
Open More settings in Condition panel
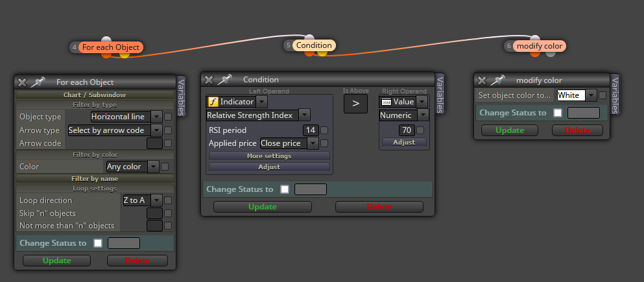[x=269, y=156]
